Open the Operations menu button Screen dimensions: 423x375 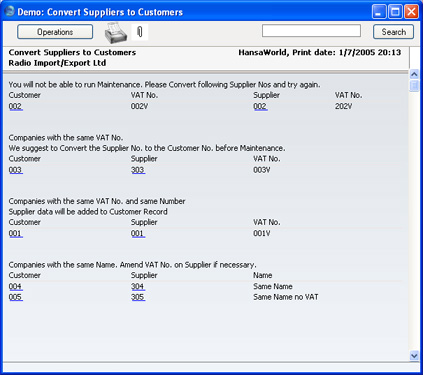click(55, 32)
